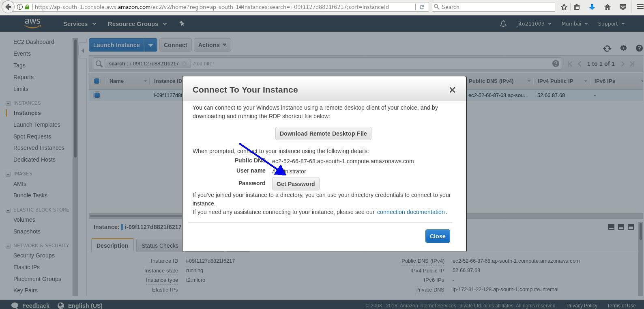
Task: Click the Close button in dialog
Action: tap(438, 236)
